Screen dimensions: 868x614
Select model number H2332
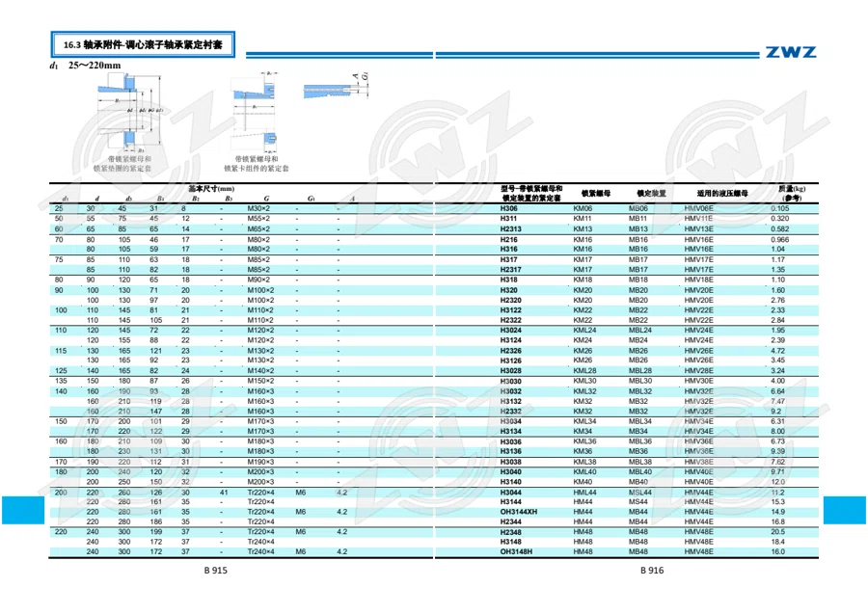coord(510,412)
